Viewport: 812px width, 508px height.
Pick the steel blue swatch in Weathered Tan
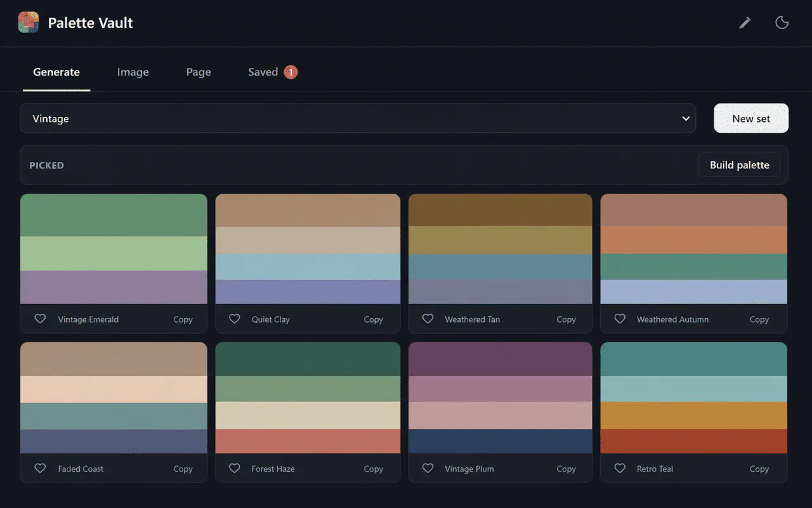click(x=500, y=267)
